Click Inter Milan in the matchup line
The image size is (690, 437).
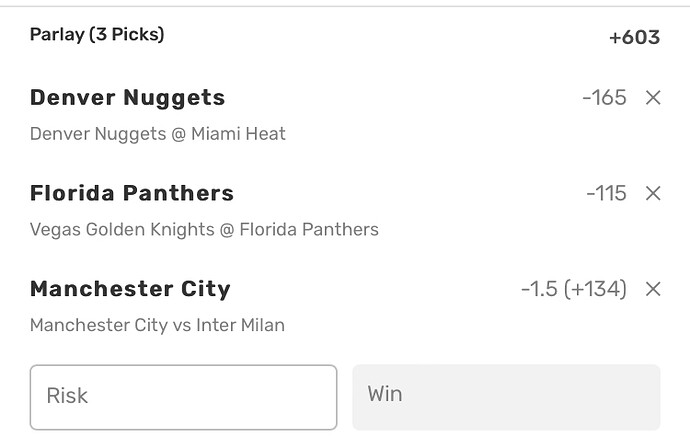pos(240,325)
